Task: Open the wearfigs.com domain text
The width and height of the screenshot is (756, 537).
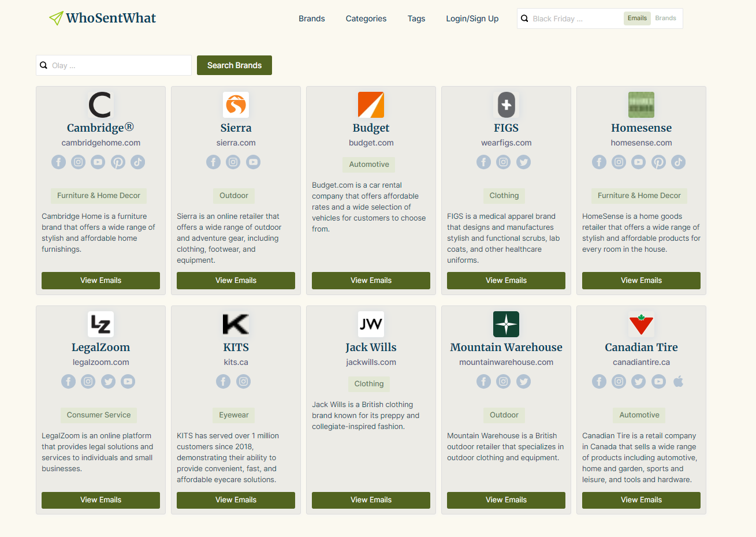Action: (506, 143)
